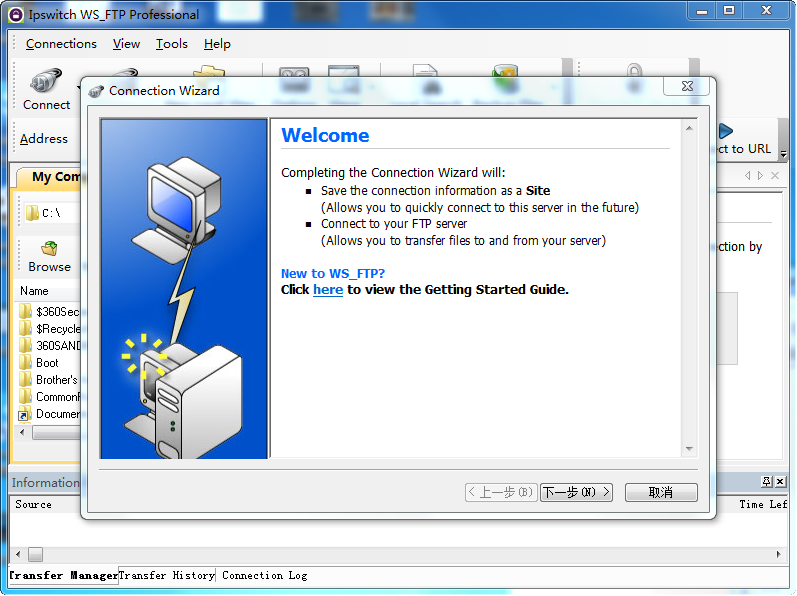Click the Documents shortcut icon in list
The height and width of the screenshot is (596, 797).
[x=26, y=414]
